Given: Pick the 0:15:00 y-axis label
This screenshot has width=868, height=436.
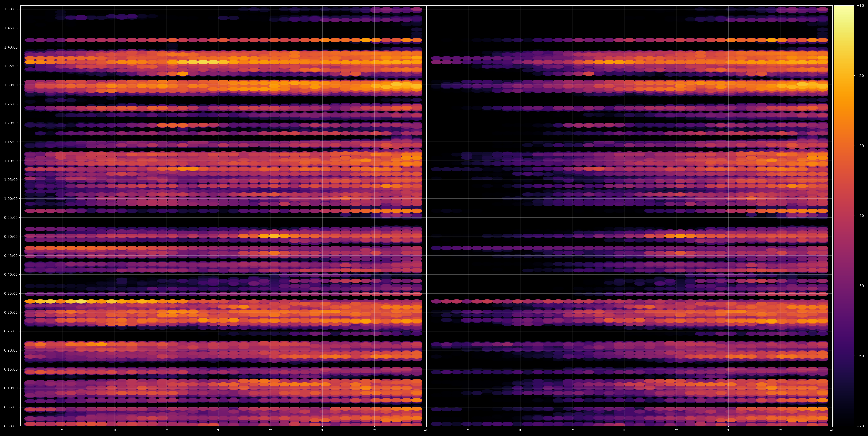Looking at the screenshot, I should 11,369.
